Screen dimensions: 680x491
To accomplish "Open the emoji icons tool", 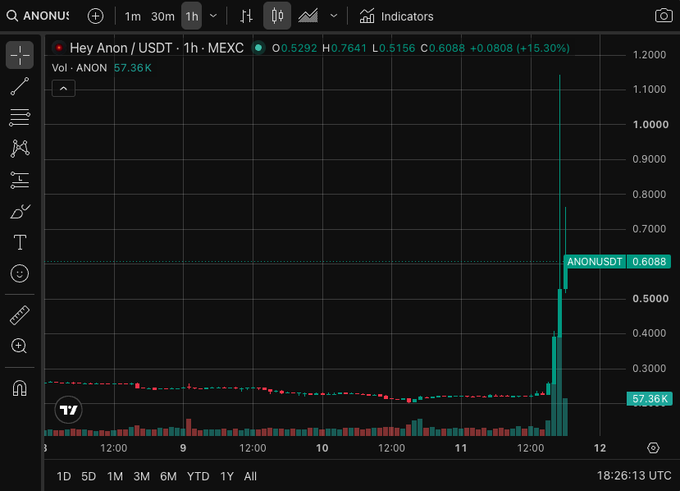I will pyautogui.click(x=20, y=274).
